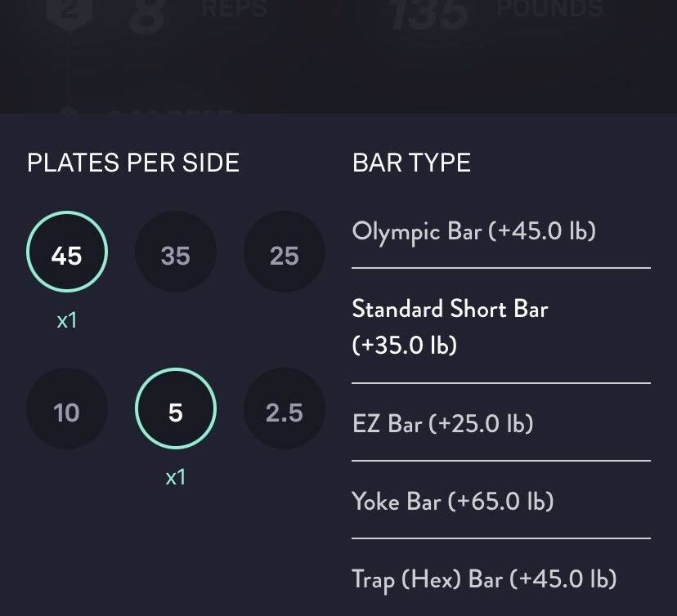The height and width of the screenshot is (616, 677).
Task: Choose Standard Short Bar (+35.0 lb)
Action: [450, 327]
